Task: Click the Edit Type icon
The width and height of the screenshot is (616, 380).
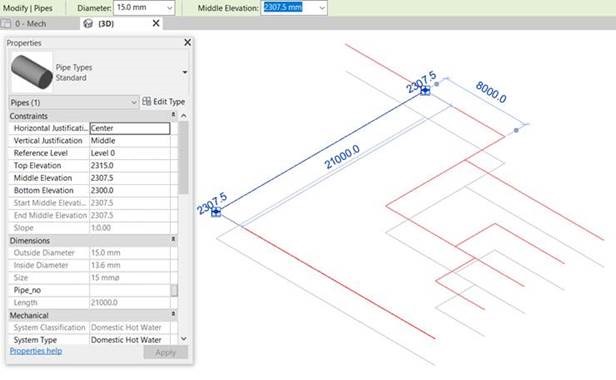Action: pyautogui.click(x=147, y=101)
